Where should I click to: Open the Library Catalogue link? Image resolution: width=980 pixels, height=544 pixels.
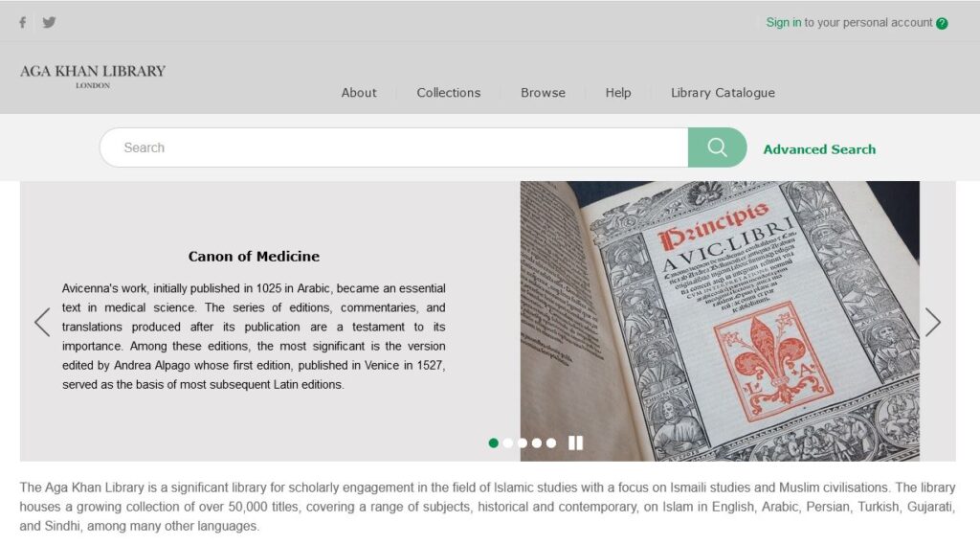(x=724, y=93)
